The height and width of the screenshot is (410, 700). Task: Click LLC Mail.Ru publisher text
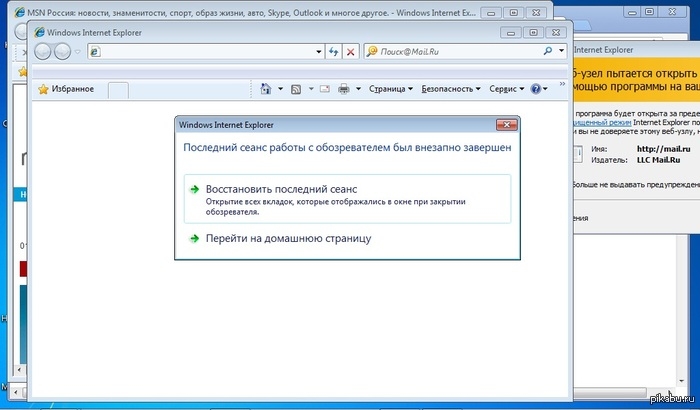tap(658, 160)
